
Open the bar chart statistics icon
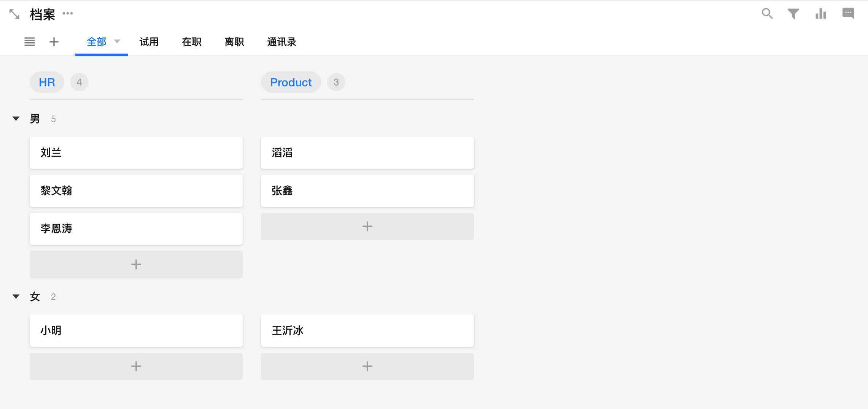coord(820,14)
